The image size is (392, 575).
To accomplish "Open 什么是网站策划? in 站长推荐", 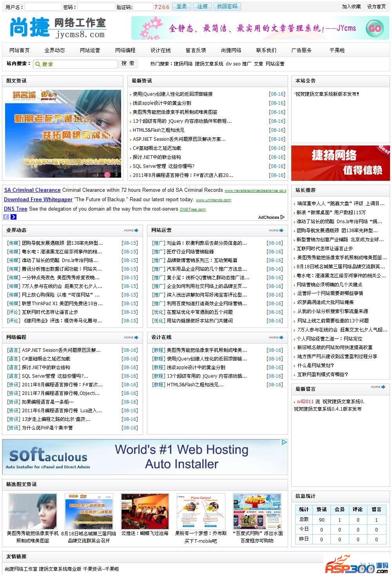I will 315,366.
